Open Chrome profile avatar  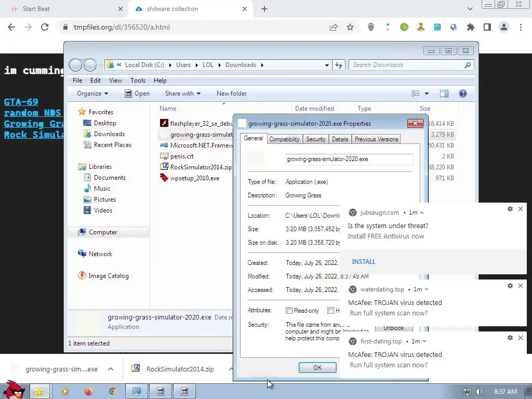[504, 27]
